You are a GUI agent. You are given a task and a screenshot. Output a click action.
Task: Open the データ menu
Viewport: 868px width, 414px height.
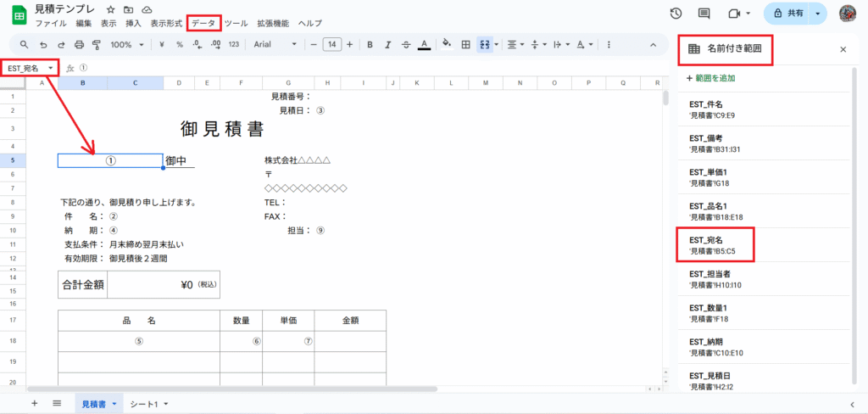click(x=203, y=23)
